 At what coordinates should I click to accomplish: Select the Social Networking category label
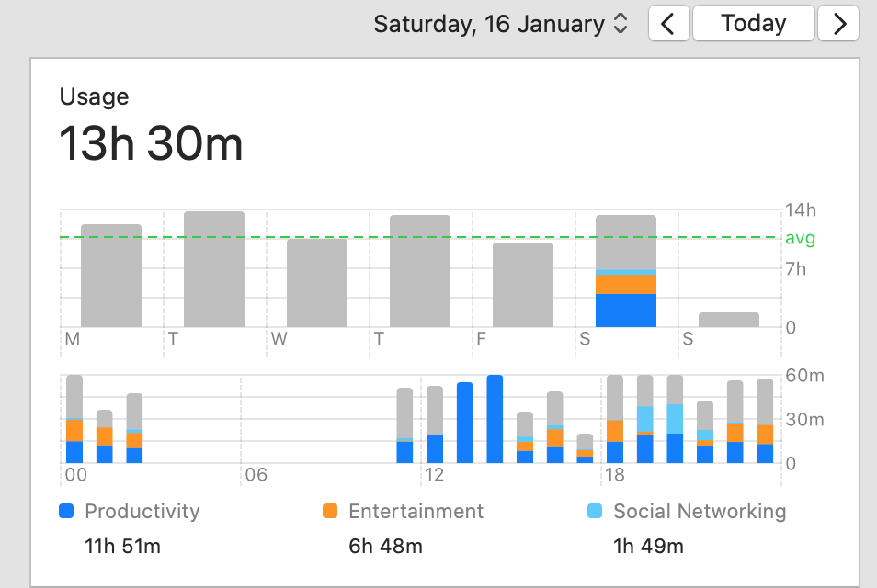tap(700, 512)
